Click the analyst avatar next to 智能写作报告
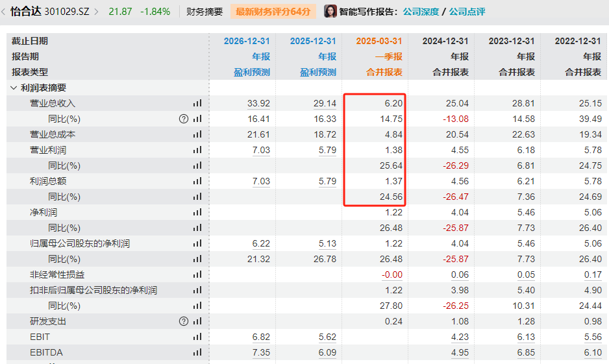Viewport: 609px width, 364px height. pos(330,12)
